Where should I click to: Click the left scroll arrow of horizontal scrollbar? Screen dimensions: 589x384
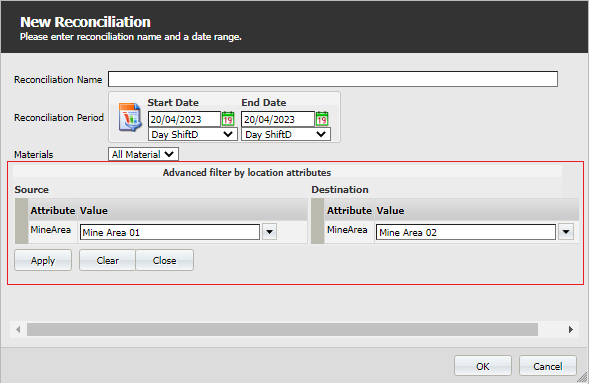[x=18, y=330]
